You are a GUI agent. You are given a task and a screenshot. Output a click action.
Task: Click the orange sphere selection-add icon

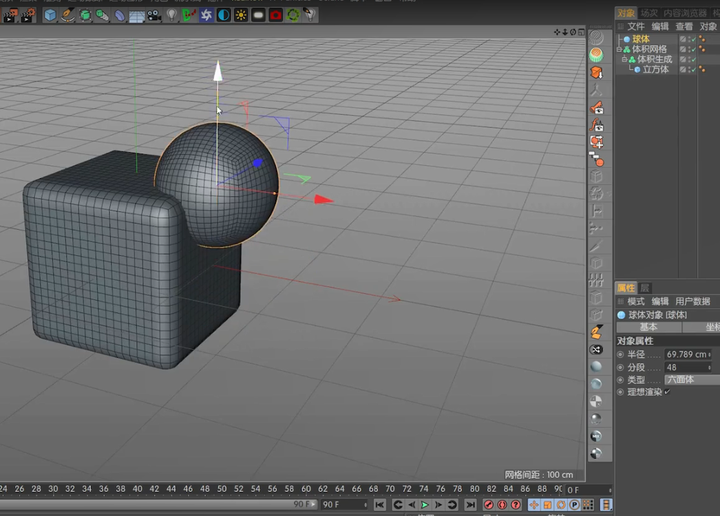pyautogui.click(x=596, y=142)
